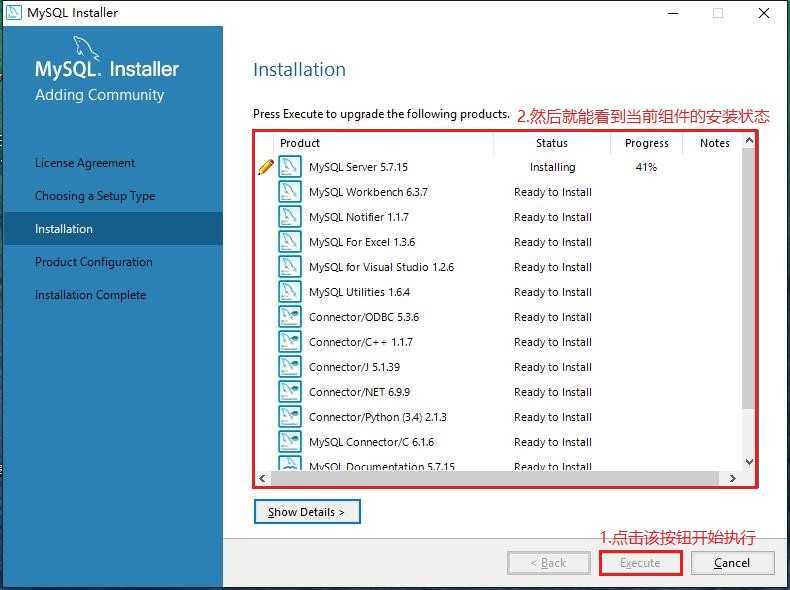Go to Choosing a Setup Type step
790x590 pixels.
coord(95,196)
